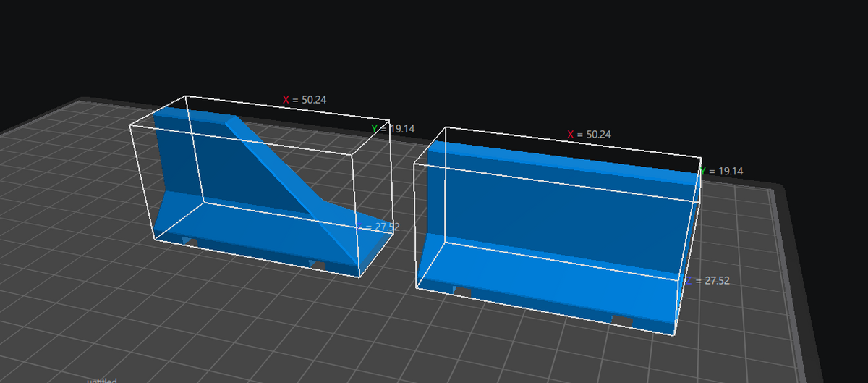Click the right dark notch under the ribbed bracket
Viewport: 868px width, 383px height.
pos(318,265)
